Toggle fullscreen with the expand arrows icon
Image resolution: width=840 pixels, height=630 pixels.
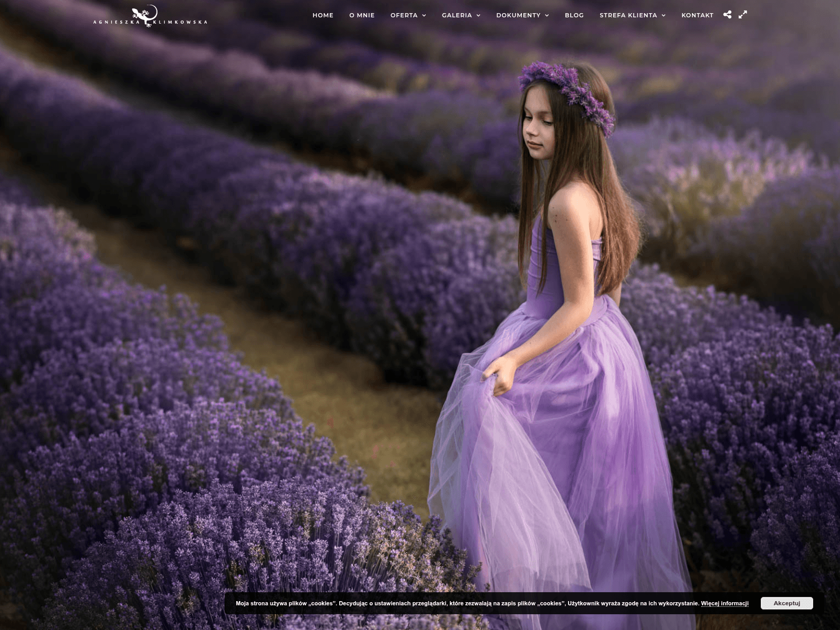743,15
